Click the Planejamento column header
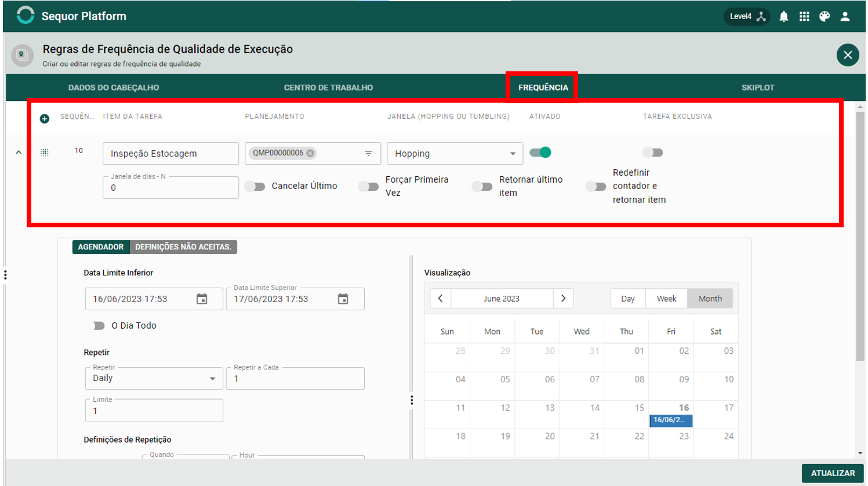This screenshot has height=486, width=868. (274, 117)
